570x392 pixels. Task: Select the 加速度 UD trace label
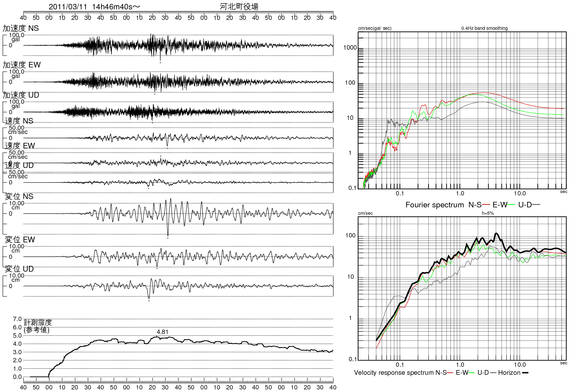(21, 95)
